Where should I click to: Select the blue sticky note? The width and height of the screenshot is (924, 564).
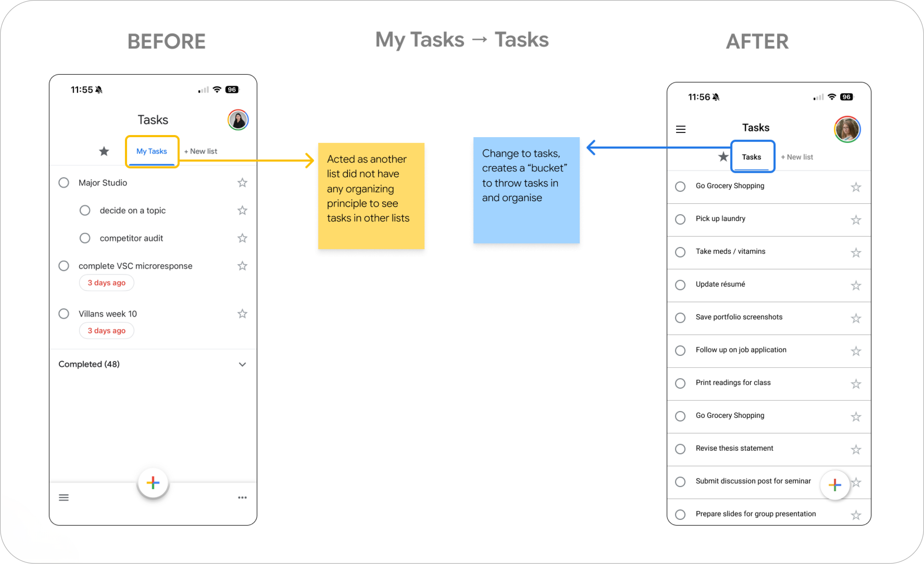coord(526,190)
